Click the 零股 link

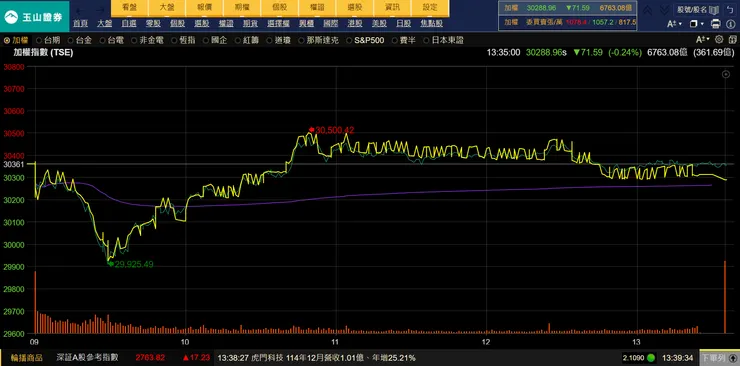click(x=153, y=24)
